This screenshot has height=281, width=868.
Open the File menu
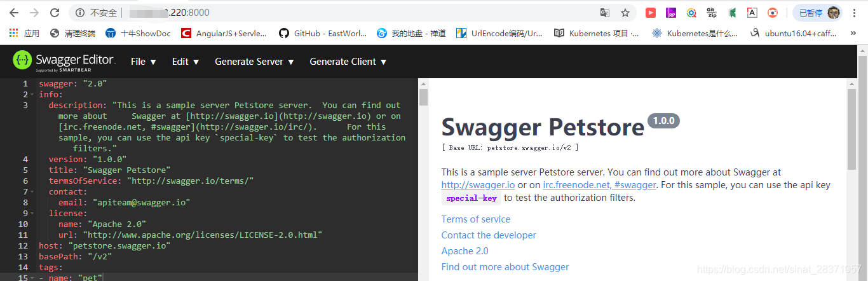point(144,62)
